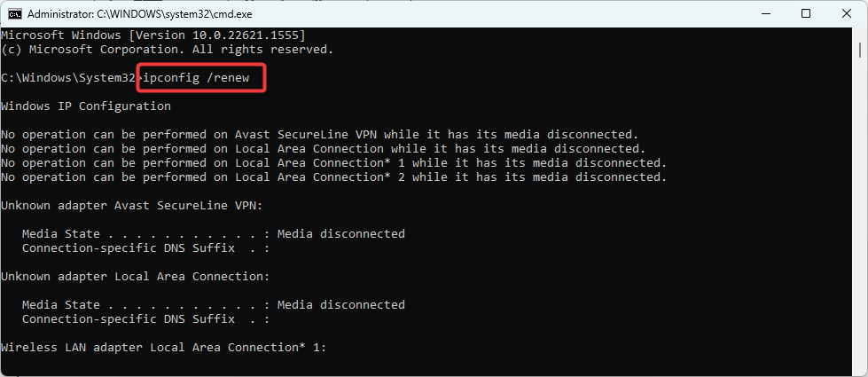Close the Administrator cmd.exe window
This screenshot has height=377, width=868.
click(846, 14)
